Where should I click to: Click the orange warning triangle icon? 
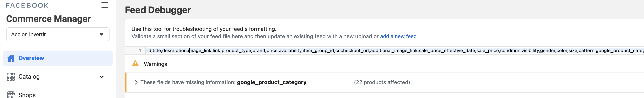click(135, 64)
